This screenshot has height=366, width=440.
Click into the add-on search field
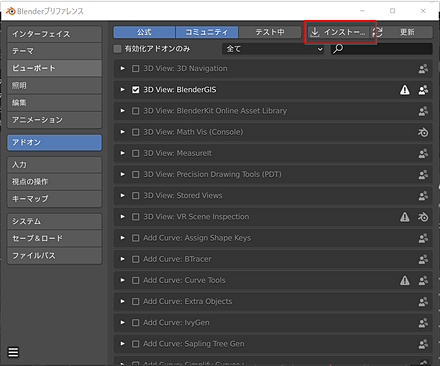tap(382, 49)
